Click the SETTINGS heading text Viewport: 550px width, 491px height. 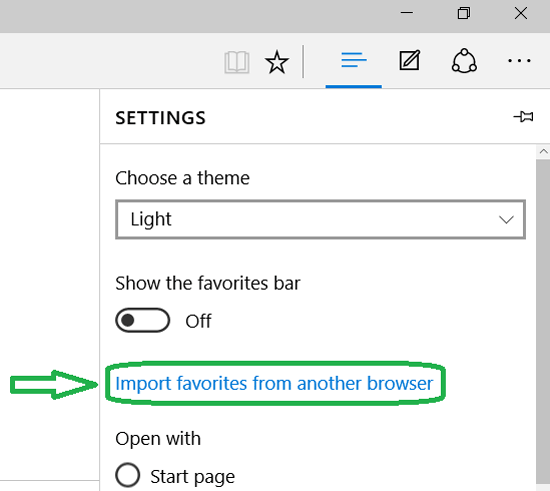[160, 118]
